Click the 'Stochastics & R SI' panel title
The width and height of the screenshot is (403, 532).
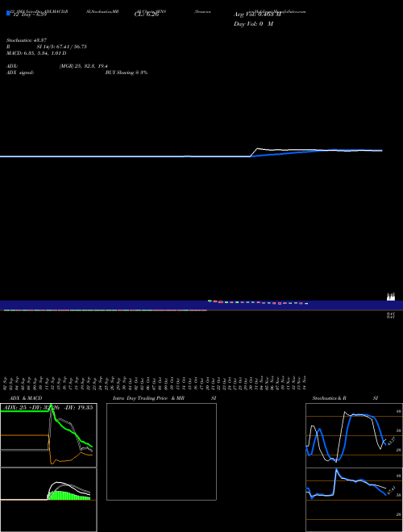(x=345, y=398)
